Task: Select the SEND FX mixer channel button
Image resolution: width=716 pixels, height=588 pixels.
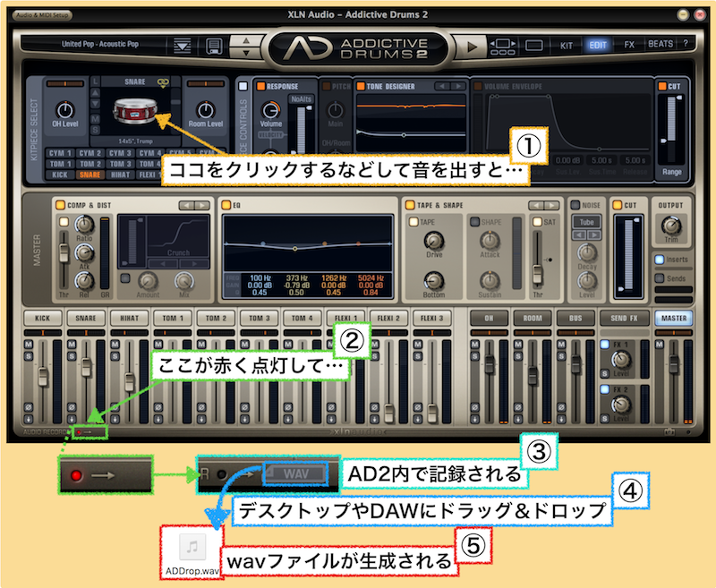Action: pyautogui.click(x=624, y=319)
